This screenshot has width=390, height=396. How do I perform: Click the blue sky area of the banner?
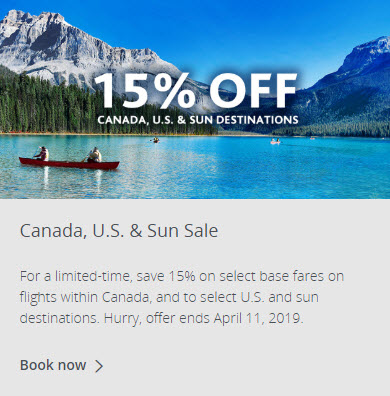coord(233,30)
